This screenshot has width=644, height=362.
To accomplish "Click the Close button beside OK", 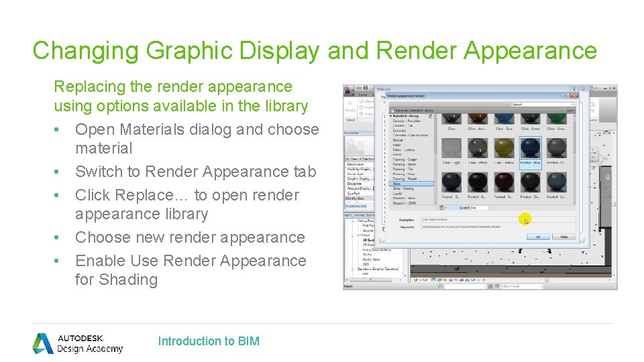I will tap(564, 237).
